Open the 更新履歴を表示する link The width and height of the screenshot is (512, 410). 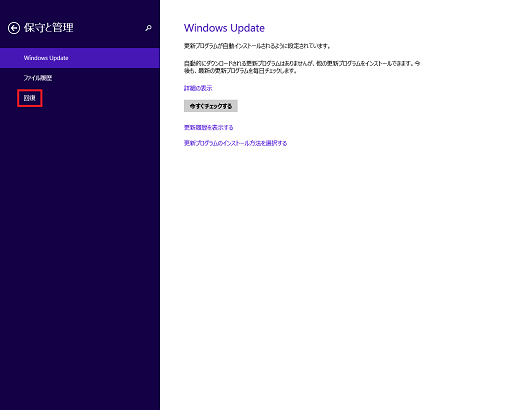click(209, 127)
